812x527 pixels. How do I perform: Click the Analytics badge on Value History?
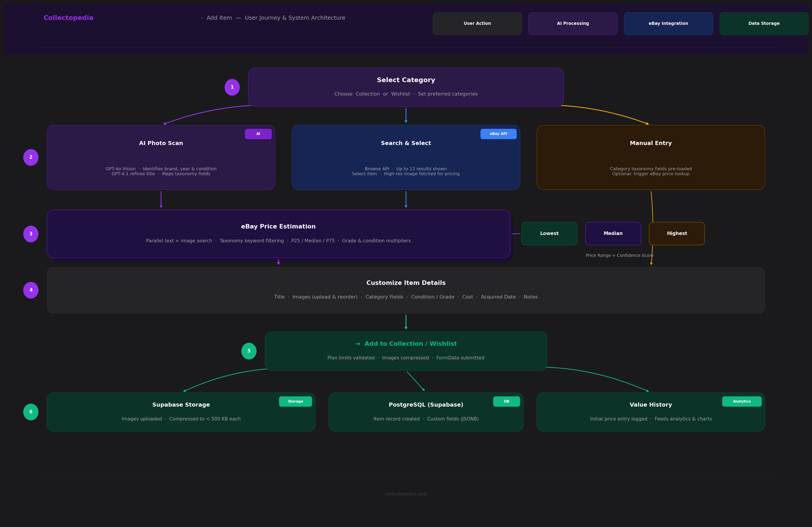742,401
